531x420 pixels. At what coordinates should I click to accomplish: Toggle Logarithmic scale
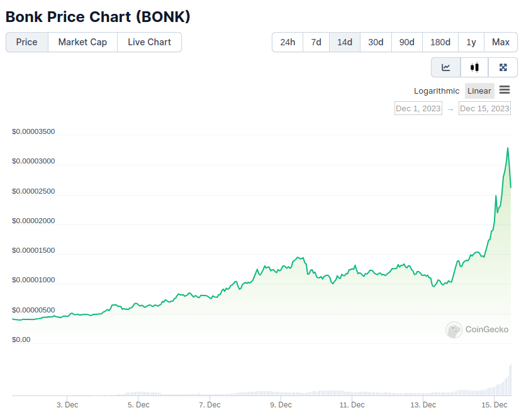tap(437, 91)
